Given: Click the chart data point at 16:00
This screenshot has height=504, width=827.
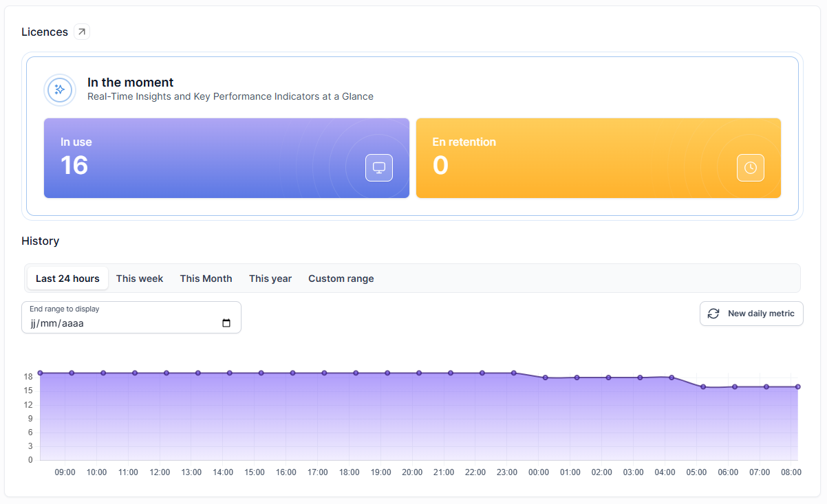Looking at the screenshot, I should coord(292,373).
